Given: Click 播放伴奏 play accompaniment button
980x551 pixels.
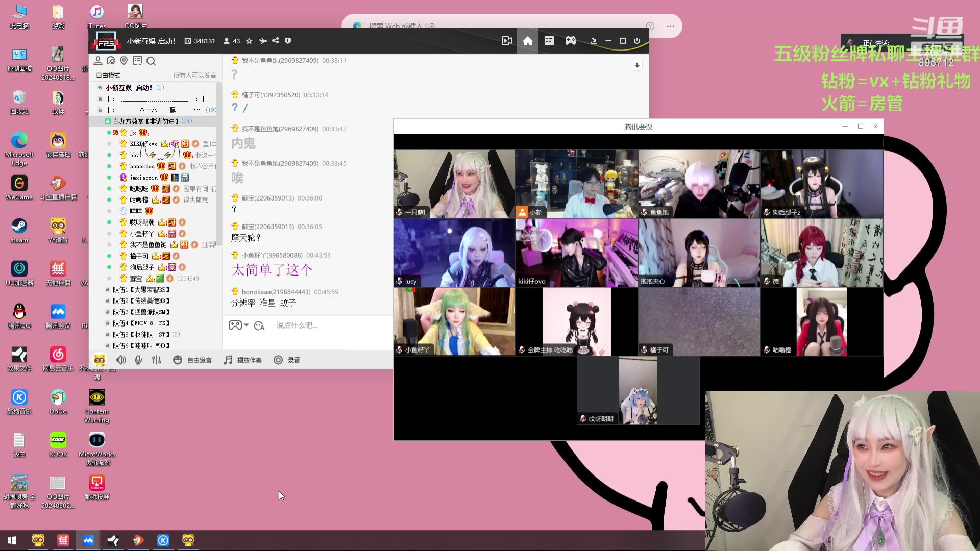Looking at the screenshot, I should [x=243, y=360].
